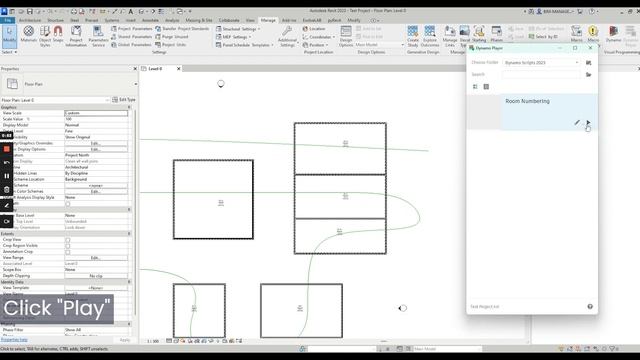Screen dimensions: 640x360
Task: Click Edit for Graphic Display Options
Action: [x=96, y=149]
